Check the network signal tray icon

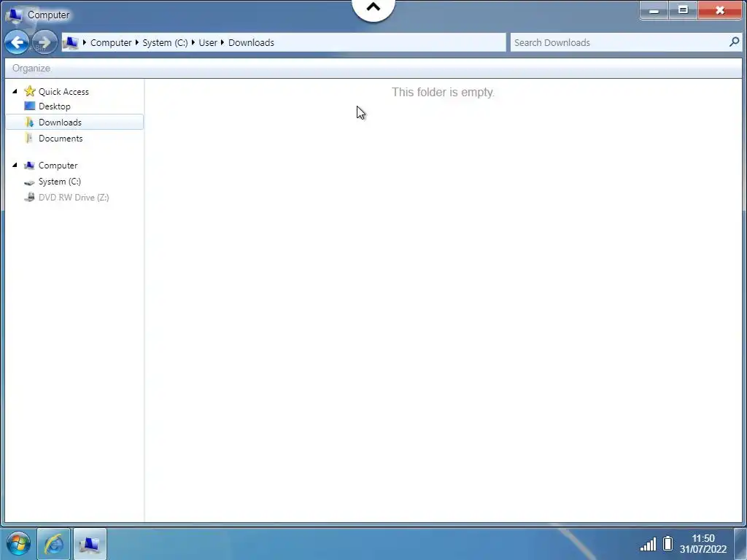648,544
